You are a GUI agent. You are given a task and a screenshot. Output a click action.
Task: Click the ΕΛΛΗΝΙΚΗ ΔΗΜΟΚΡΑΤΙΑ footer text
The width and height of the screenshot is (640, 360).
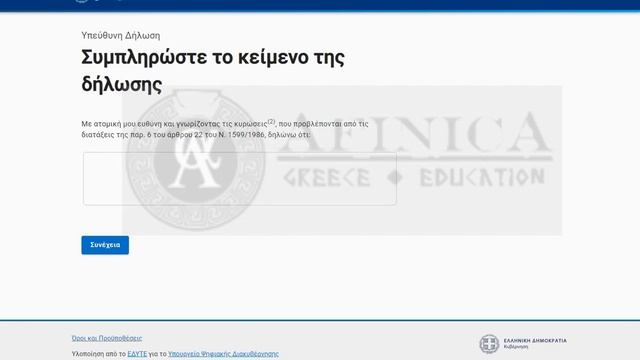point(535,340)
